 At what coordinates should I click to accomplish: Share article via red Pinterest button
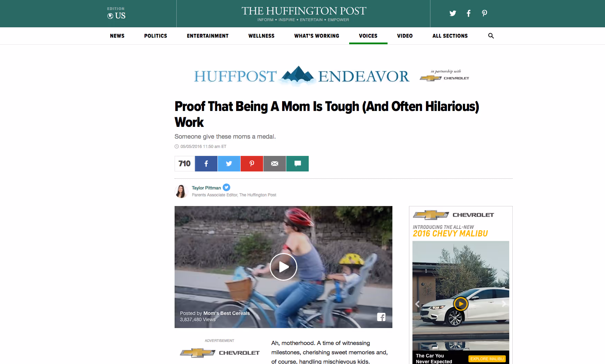tap(252, 164)
